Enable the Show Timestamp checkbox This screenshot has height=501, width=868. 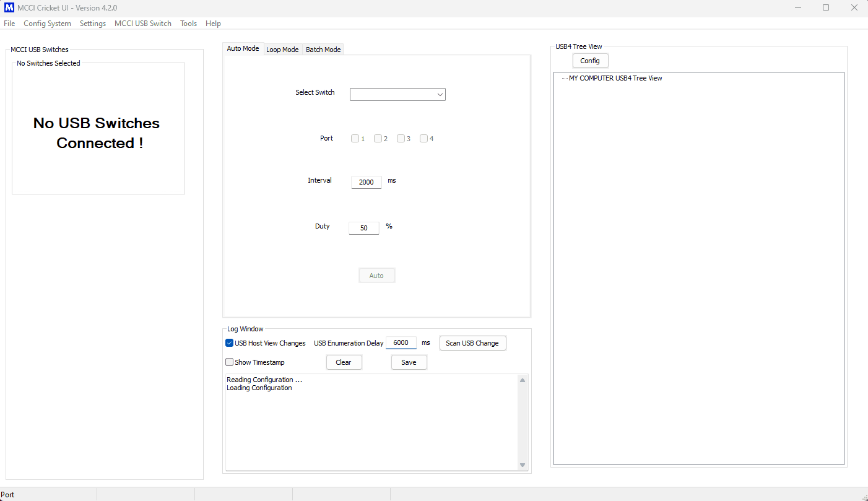tap(230, 362)
